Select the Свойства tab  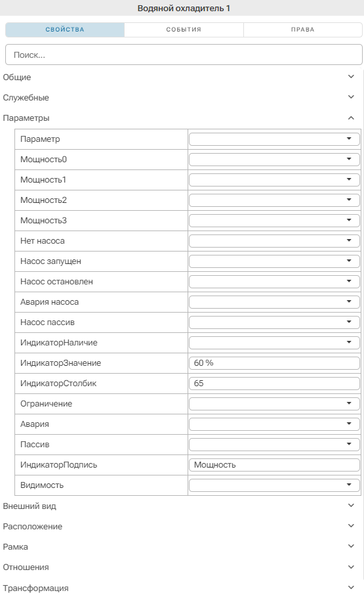[65, 30]
